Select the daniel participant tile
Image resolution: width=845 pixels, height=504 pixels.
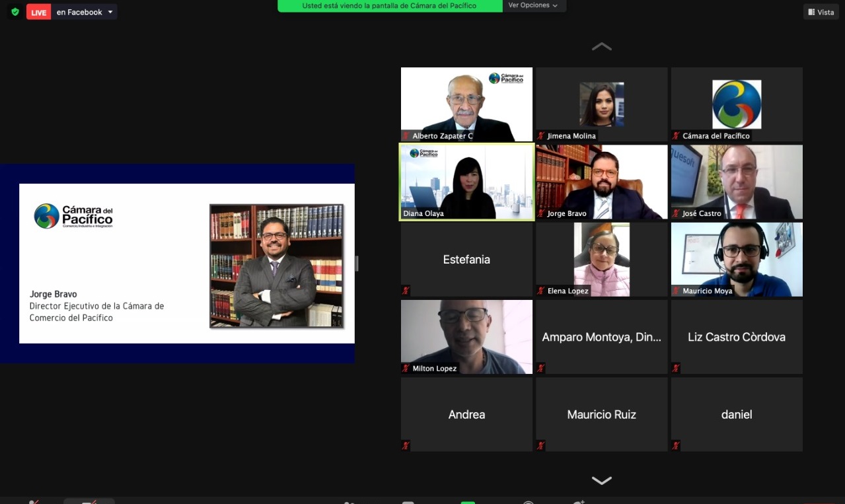[737, 414]
